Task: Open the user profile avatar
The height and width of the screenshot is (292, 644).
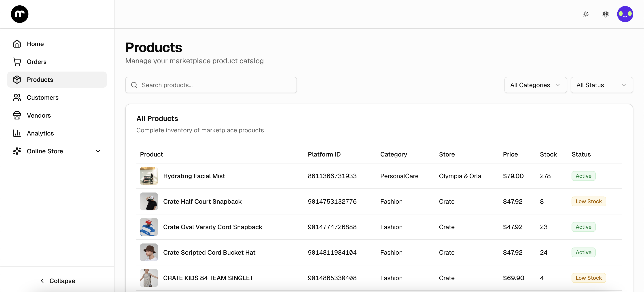Action: 625,14
